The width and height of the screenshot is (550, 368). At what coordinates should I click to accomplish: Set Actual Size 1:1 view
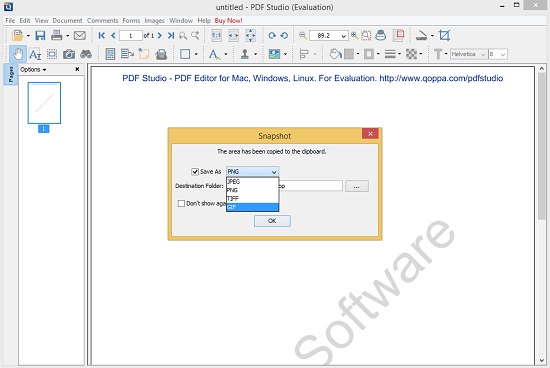pos(216,35)
